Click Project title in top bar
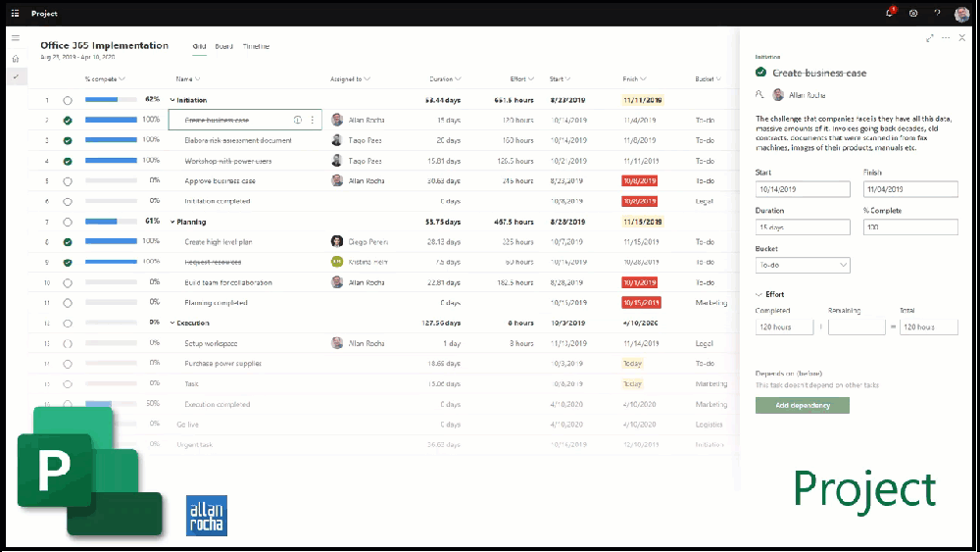The width and height of the screenshot is (980, 552). point(44,13)
